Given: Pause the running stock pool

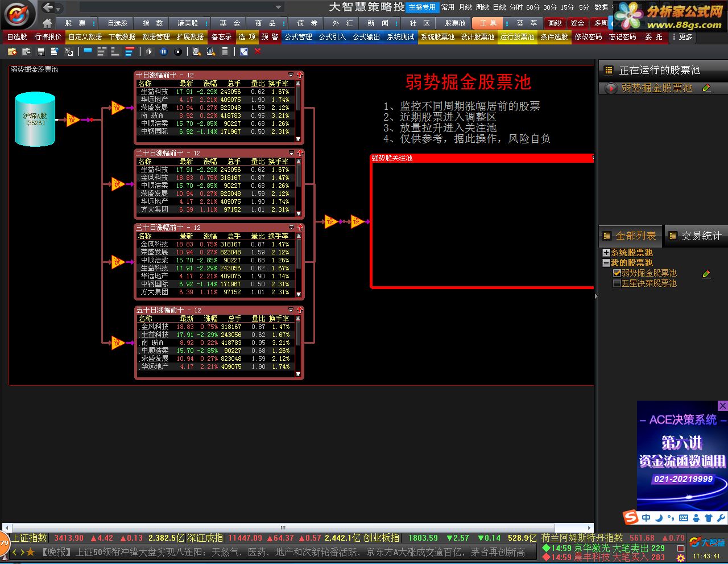Looking at the screenshot, I should (x=164, y=52).
